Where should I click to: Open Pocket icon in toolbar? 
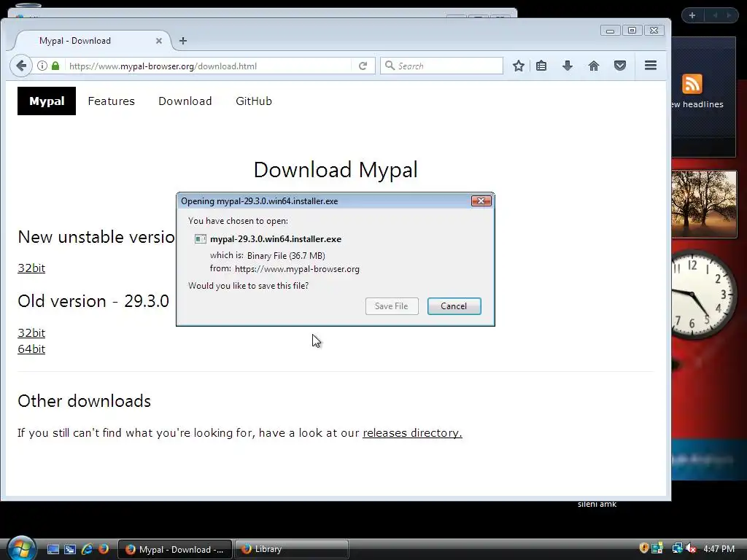point(620,66)
